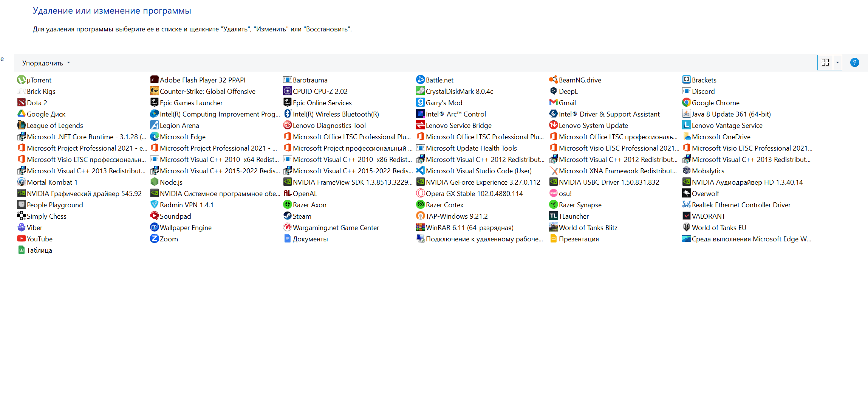This screenshot has width=868, height=398.
Task: Click the Discord program icon
Action: click(687, 91)
